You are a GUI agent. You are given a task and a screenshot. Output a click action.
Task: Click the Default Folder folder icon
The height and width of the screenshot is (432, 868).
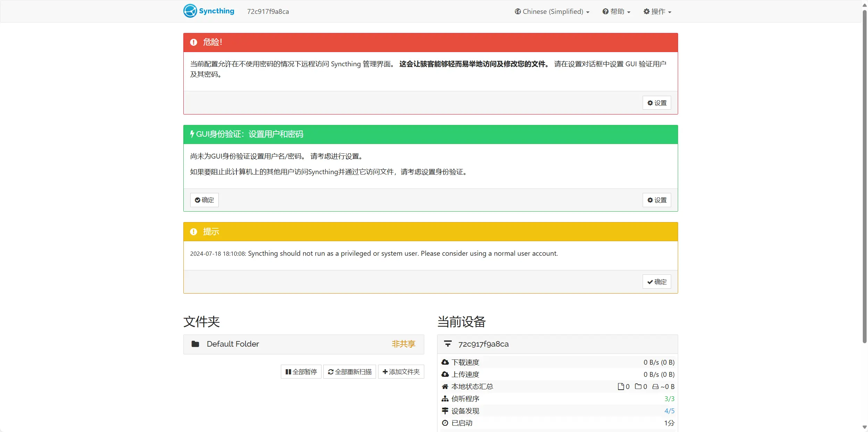point(195,344)
